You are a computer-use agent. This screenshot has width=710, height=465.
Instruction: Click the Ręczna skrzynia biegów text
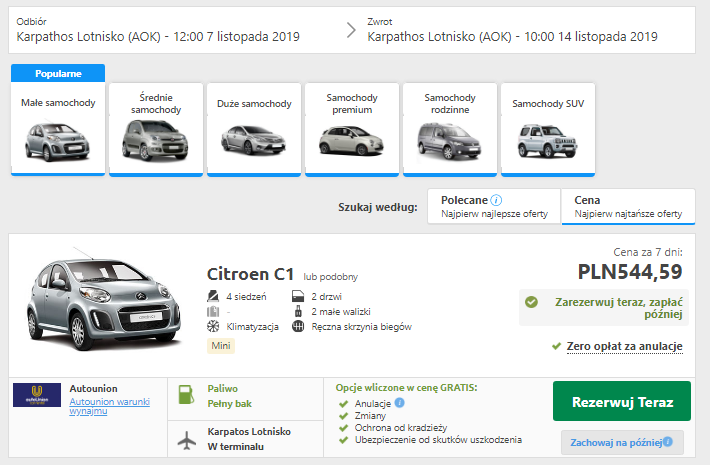[361, 326]
